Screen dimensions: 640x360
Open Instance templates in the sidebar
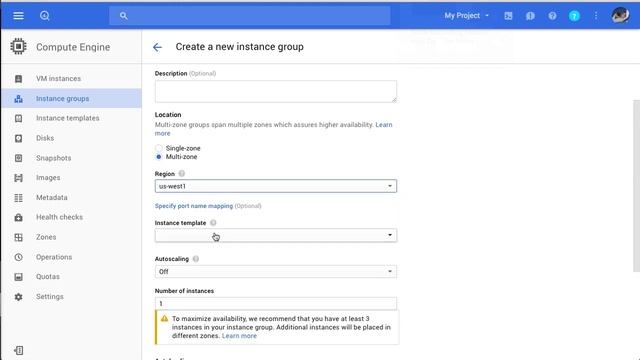click(71, 118)
